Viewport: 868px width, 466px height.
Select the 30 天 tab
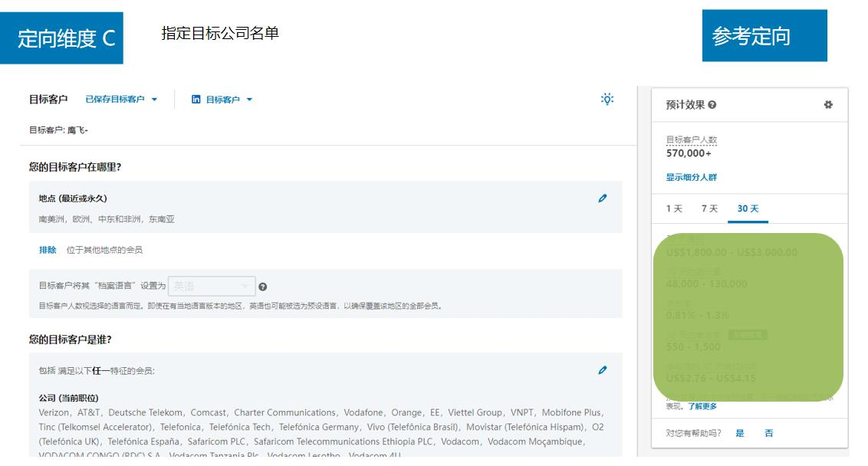(x=748, y=208)
